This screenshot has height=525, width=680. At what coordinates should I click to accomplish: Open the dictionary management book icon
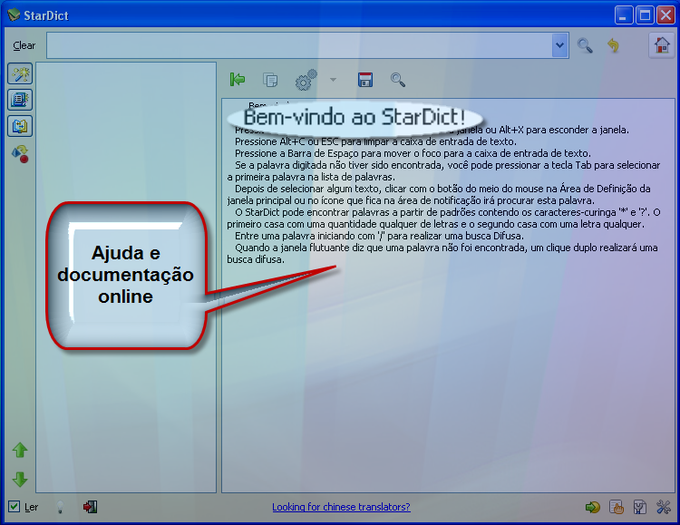[x=640, y=507]
